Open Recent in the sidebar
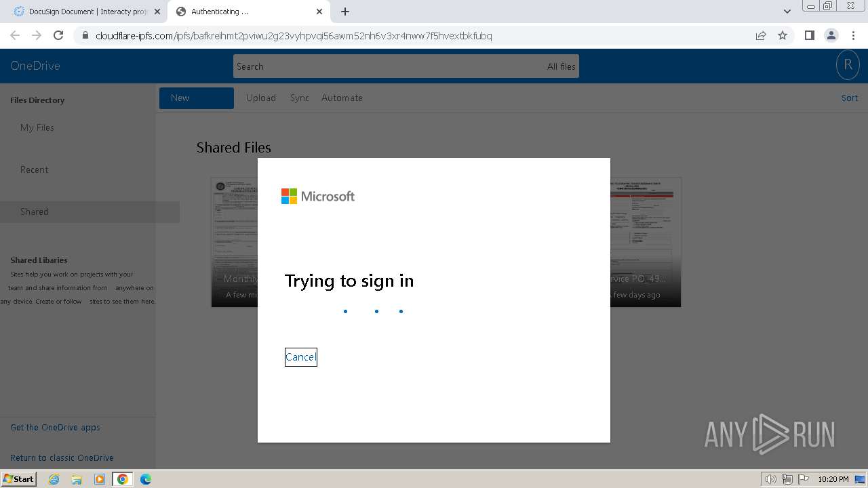 pos(35,169)
